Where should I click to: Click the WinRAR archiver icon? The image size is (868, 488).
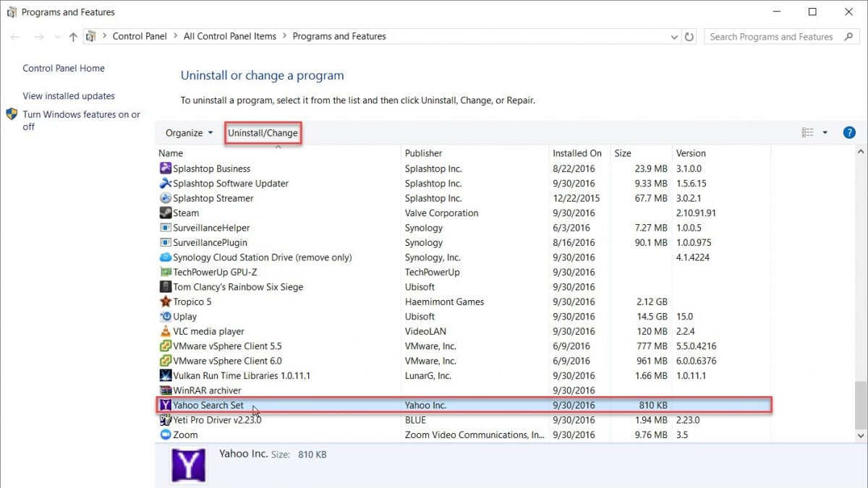pyautogui.click(x=167, y=390)
